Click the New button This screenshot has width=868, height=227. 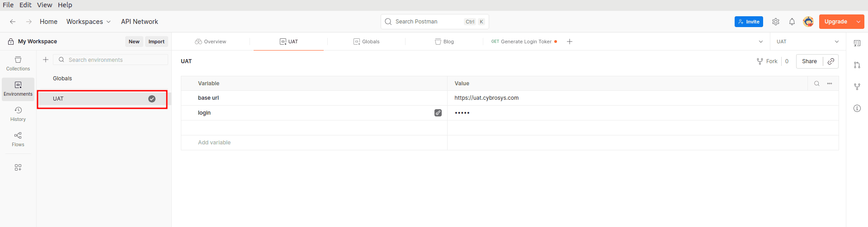coord(134,42)
